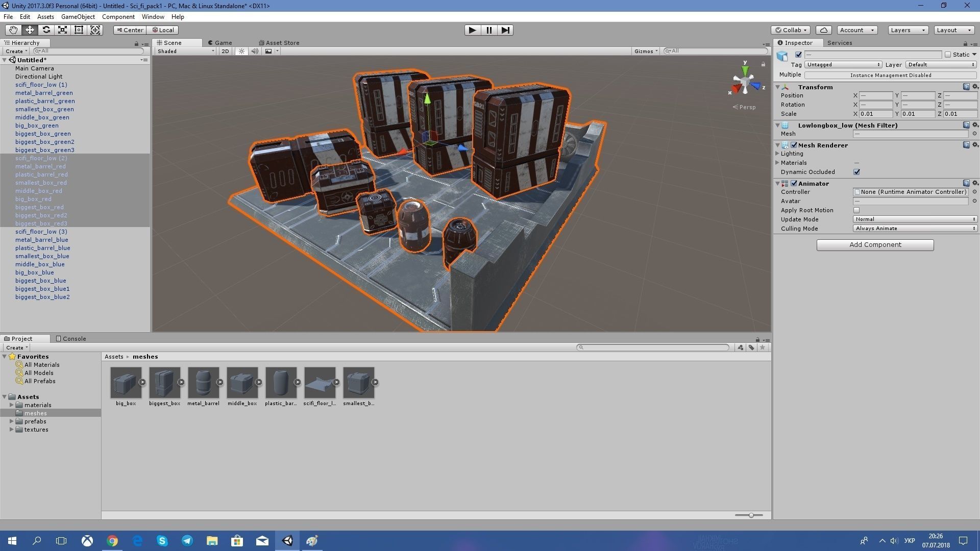This screenshot has height=551, width=980.
Task: Click the Add Component button
Action: click(x=875, y=245)
